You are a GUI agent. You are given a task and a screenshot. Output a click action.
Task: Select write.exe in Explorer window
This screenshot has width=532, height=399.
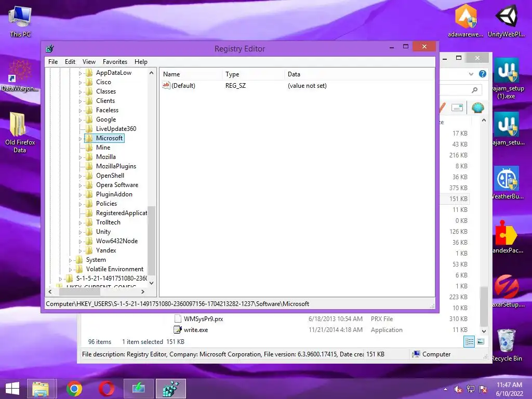(196, 329)
